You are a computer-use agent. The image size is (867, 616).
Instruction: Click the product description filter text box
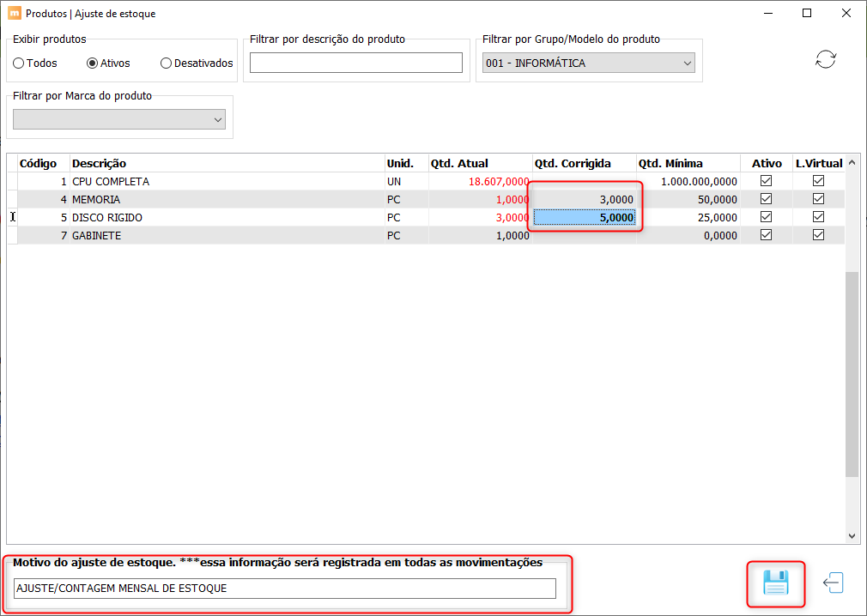tap(356, 63)
